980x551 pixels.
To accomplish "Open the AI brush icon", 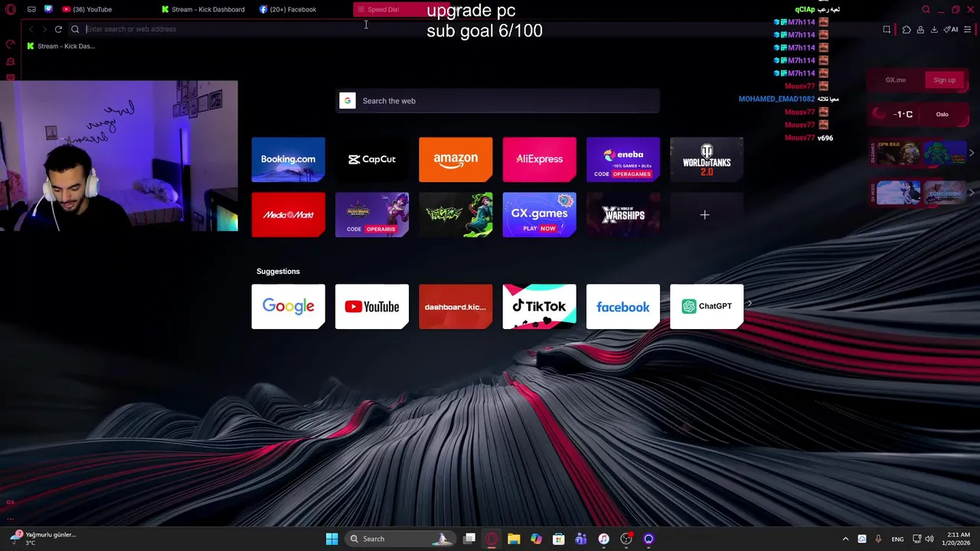I will 950,29.
